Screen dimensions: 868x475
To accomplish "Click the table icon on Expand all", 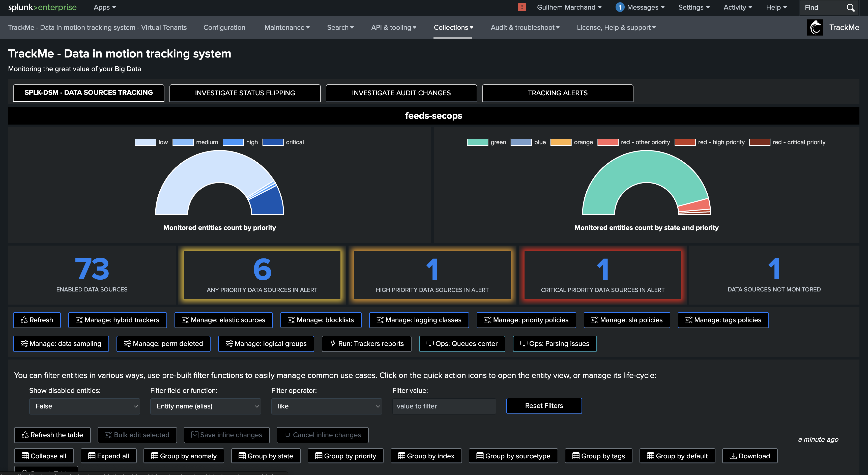I will 92,456.
